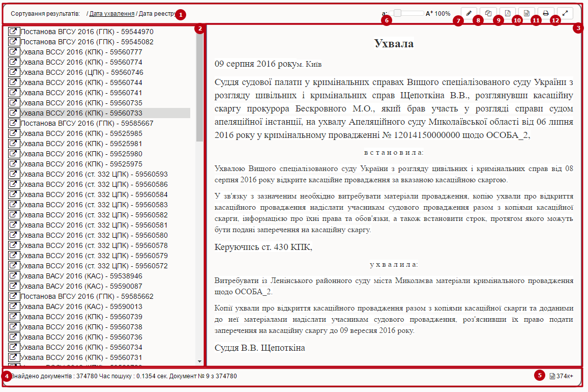Click external-link icon for Постанова ВГСУ 59585667
Image resolution: width=588 pixels, height=392 pixels.
point(14,123)
